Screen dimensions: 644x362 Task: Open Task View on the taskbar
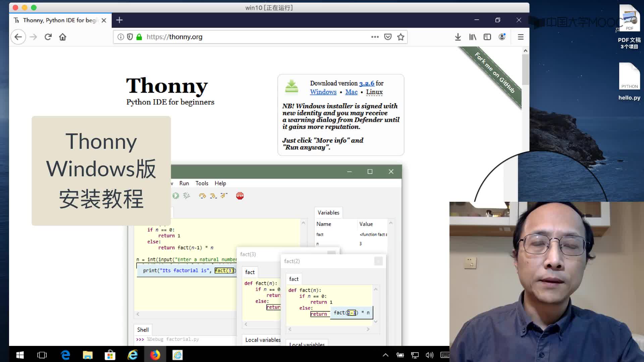coord(42,355)
